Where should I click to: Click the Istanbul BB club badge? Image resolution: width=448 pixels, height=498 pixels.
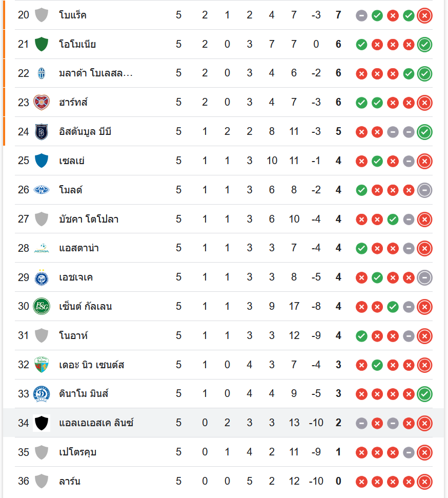(x=41, y=132)
